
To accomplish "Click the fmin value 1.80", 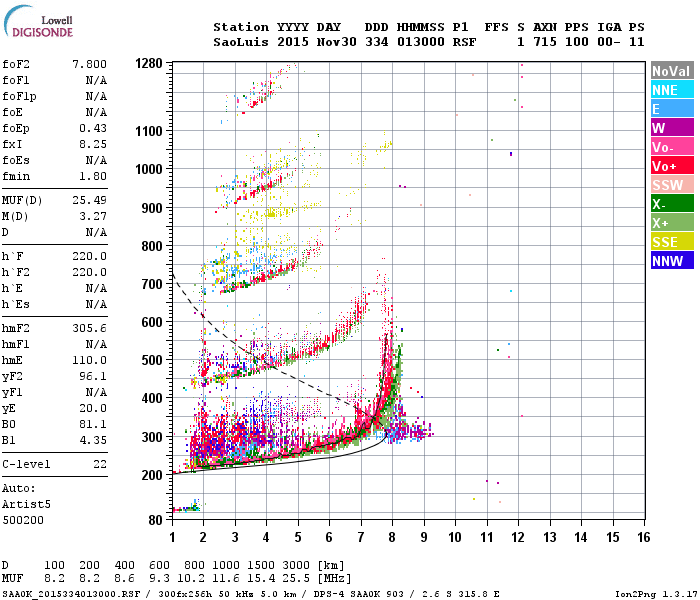I will [x=93, y=176].
